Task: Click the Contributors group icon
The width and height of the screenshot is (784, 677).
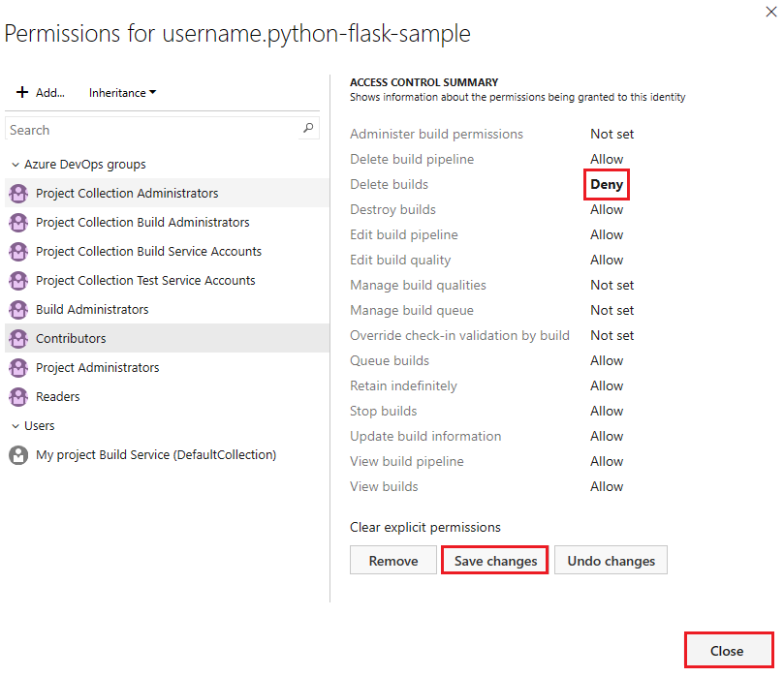Action: (18, 339)
